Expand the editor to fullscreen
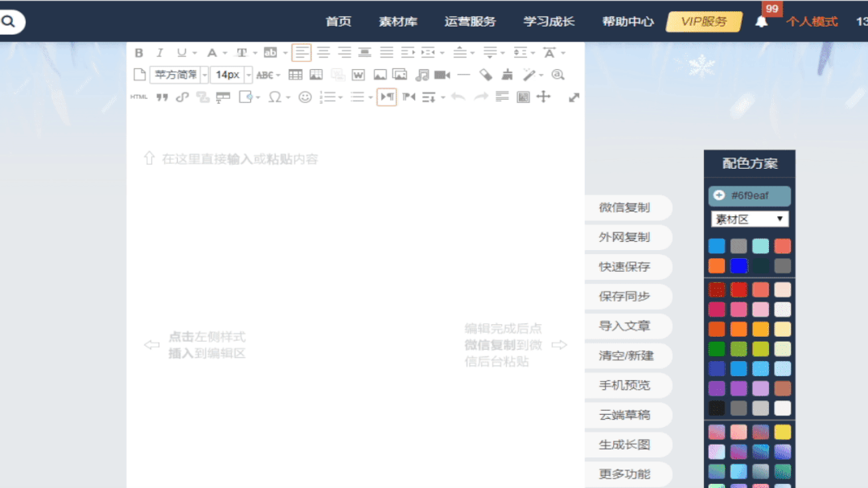Screen dimensions: 868x488 [x=574, y=97]
